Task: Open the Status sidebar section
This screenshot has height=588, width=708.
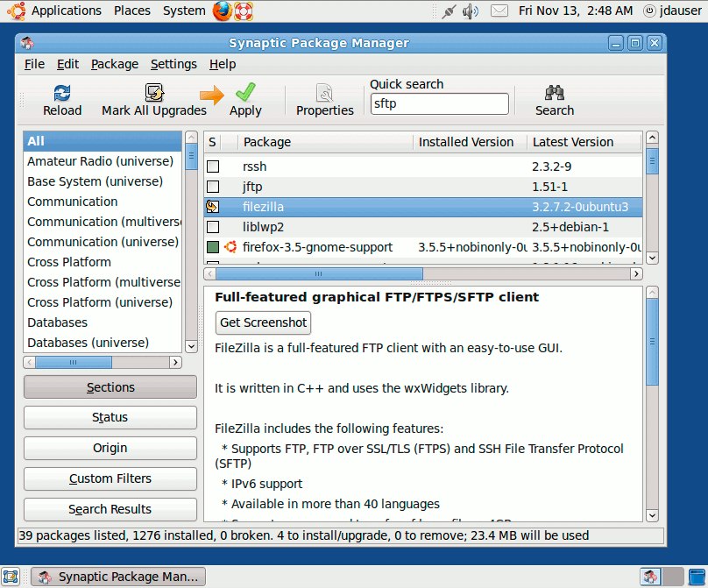Action: click(x=110, y=417)
